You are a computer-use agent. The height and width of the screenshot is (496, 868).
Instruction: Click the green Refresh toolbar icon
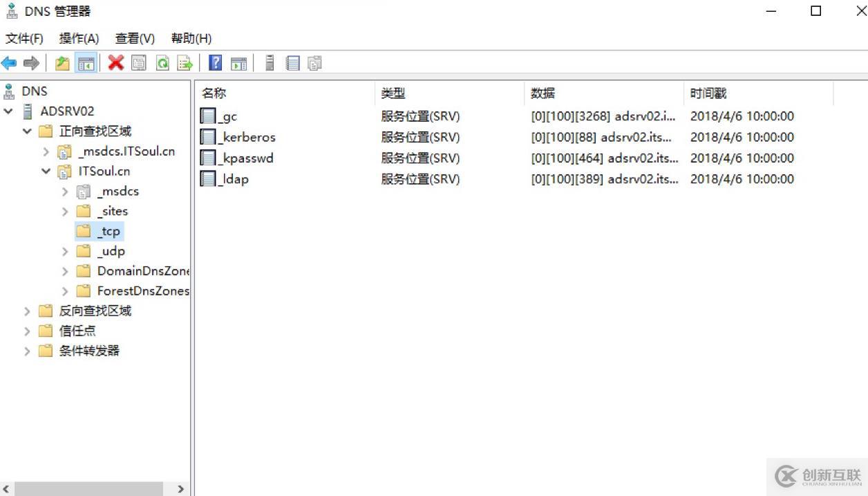tap(162, 64)
